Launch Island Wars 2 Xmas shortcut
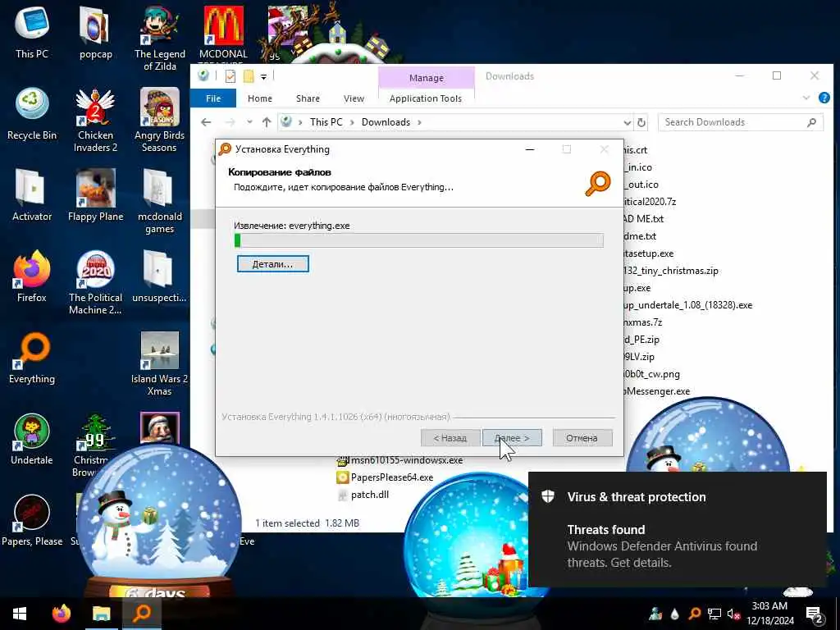 click(x=160, y=363)
